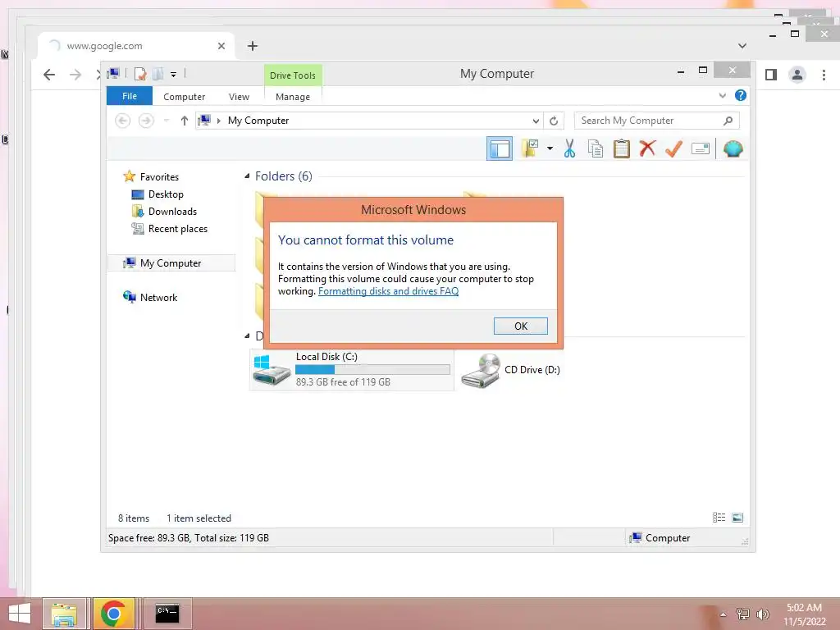Click the Paste clipboard icon
Viewport: 840px width, 630px height.
(622, 148)
